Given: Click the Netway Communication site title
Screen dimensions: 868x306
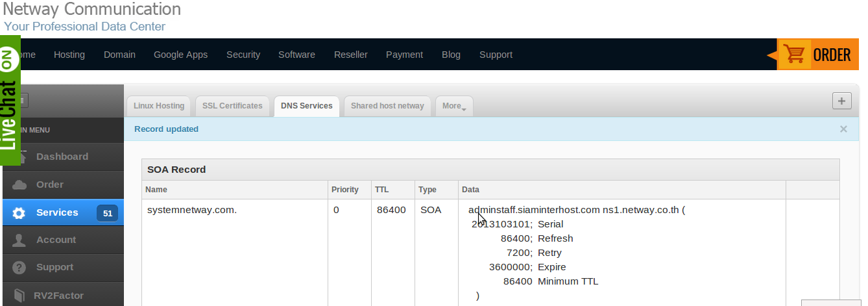Looking at the screenshot, I should (92, 9).
